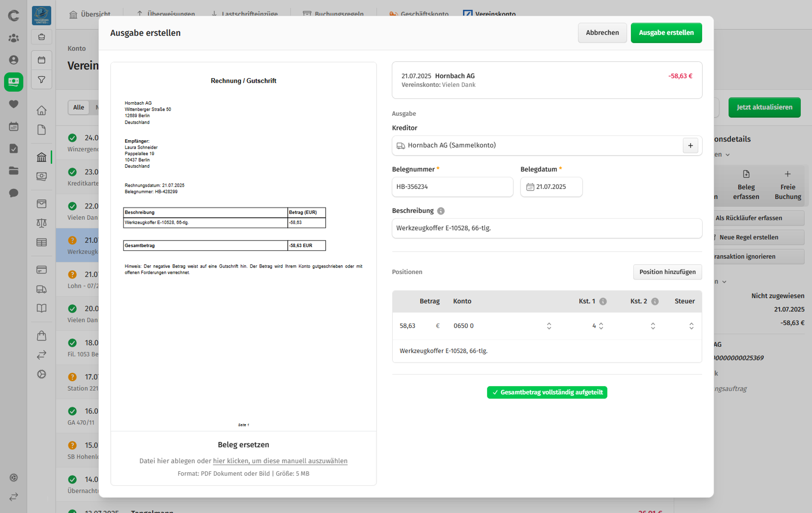Click Neue Regel erstellen button
Image resolution: width=812 pixels, height=513 pixels.
point(755,237)
